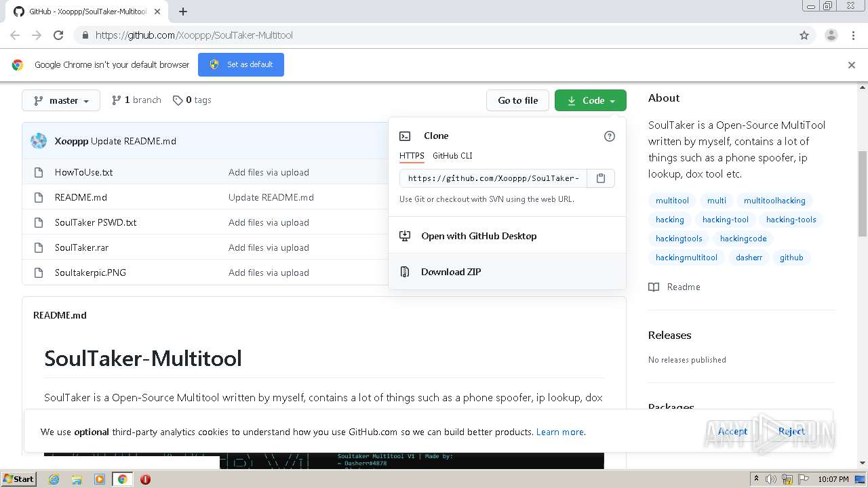Click the Xooppp author name

point(71,141)
